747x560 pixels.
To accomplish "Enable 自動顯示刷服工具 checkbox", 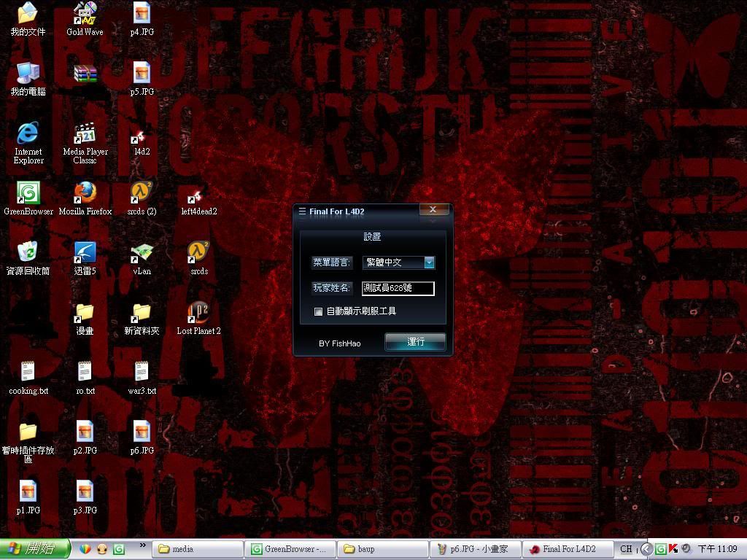I will (x=318, y=311).
